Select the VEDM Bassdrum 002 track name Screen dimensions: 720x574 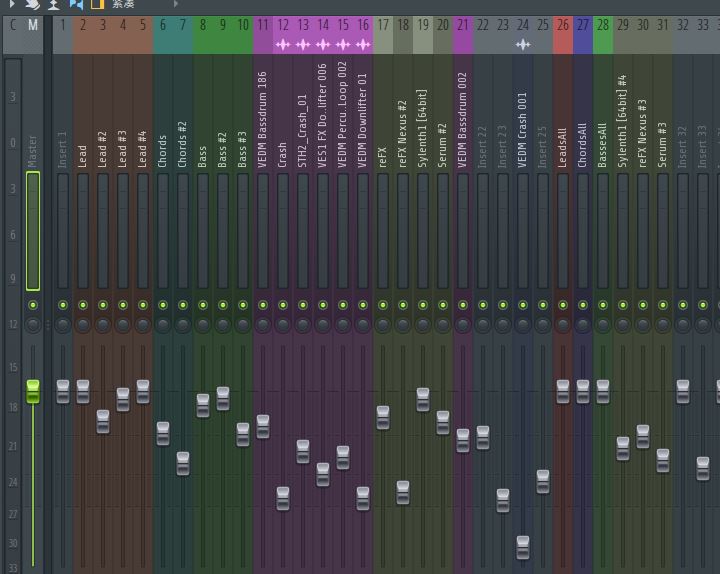tap(463, 120)
